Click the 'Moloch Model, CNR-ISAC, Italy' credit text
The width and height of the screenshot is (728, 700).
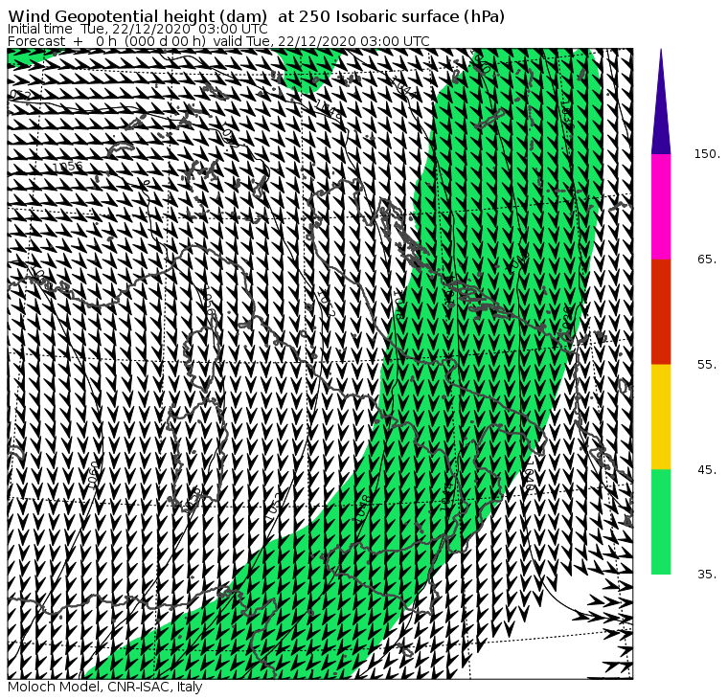[x=105, y=687]
